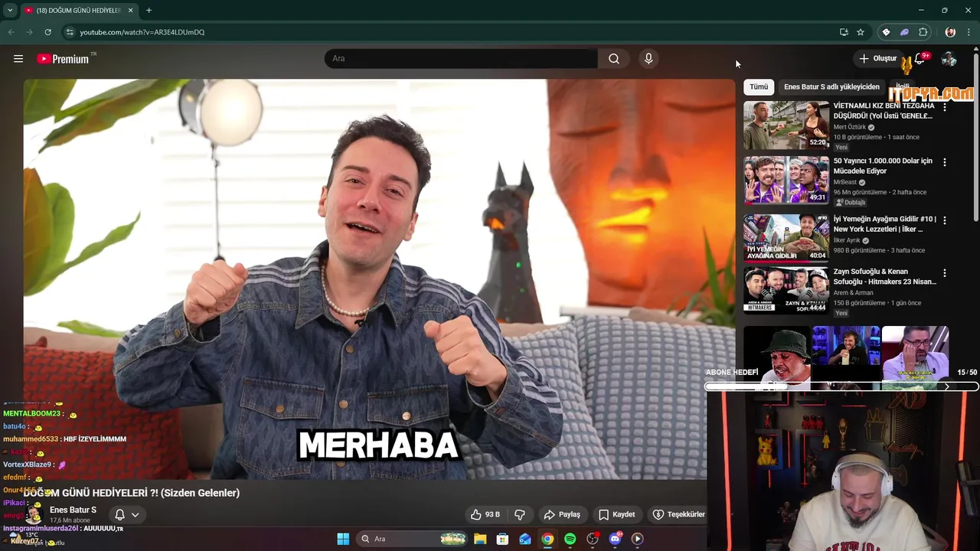The image size is (980, 551).
Task: Click YouTube page scrollbar up arrow
Action: click(x=975, y=49)
